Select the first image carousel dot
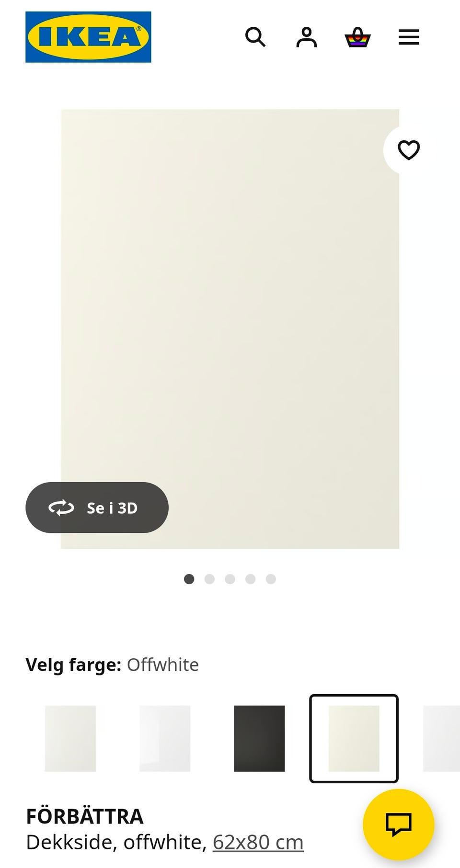Viewport: 460px width, 868px height. (x=189, y=579)
